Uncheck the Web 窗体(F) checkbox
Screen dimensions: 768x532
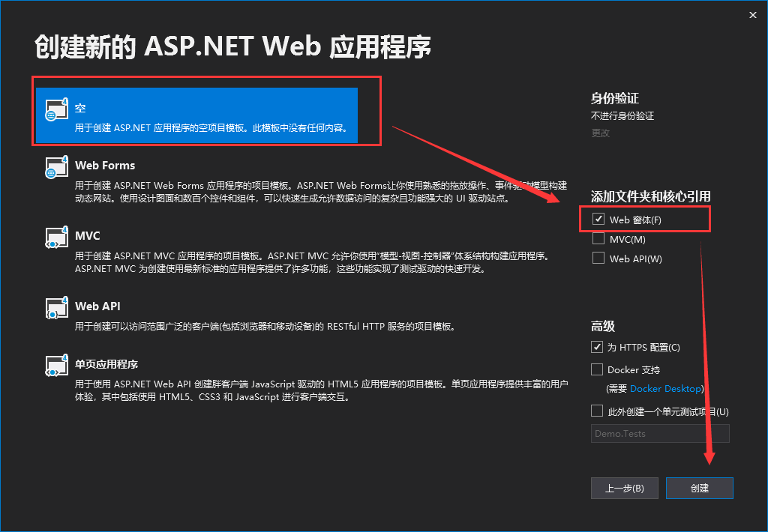[x=598, y=220]
